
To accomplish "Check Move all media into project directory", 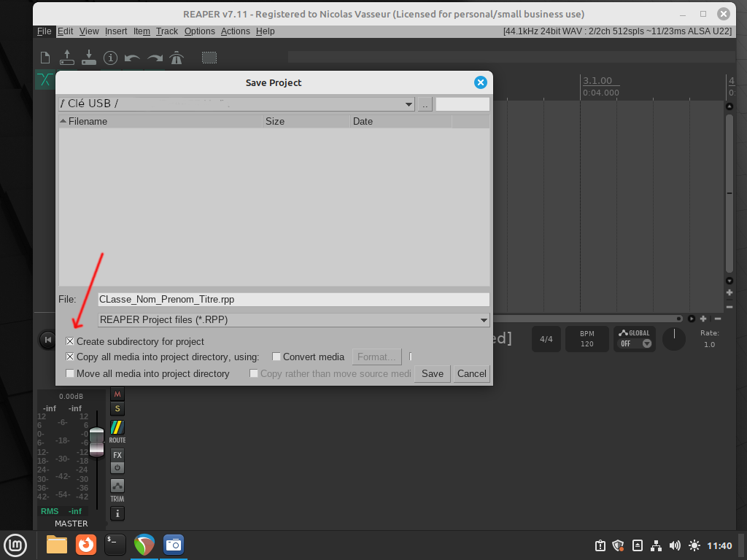I will pyautogui.click(x=70, y=373).
